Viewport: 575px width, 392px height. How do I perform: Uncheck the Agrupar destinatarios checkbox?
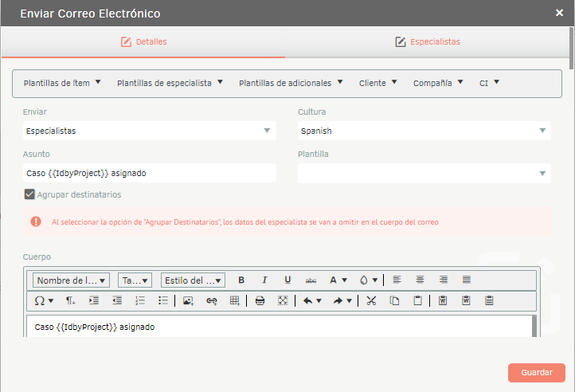point(29,194)
